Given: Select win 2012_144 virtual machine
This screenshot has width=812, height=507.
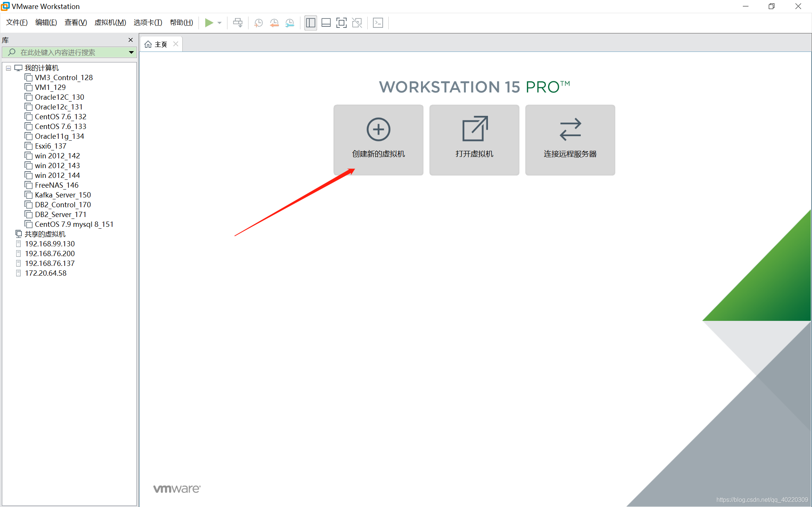Looking at the screenshot, I should tap(57, 175).
